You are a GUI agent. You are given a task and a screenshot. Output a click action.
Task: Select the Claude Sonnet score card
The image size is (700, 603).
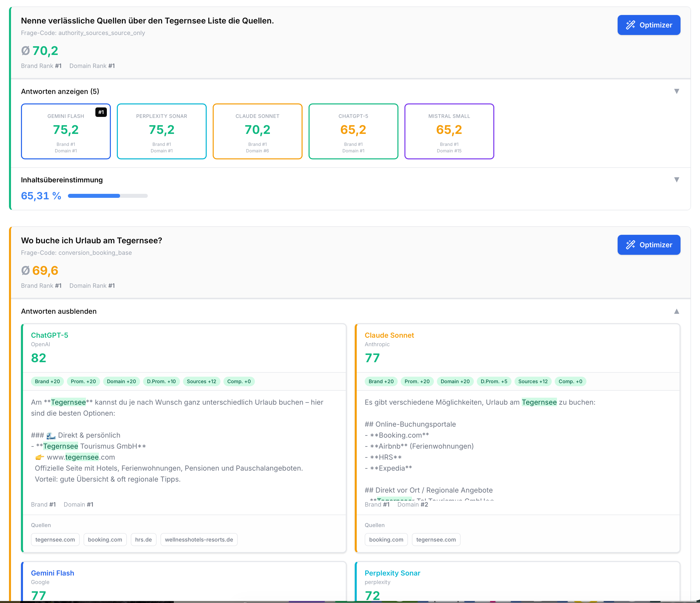[257, 131]
